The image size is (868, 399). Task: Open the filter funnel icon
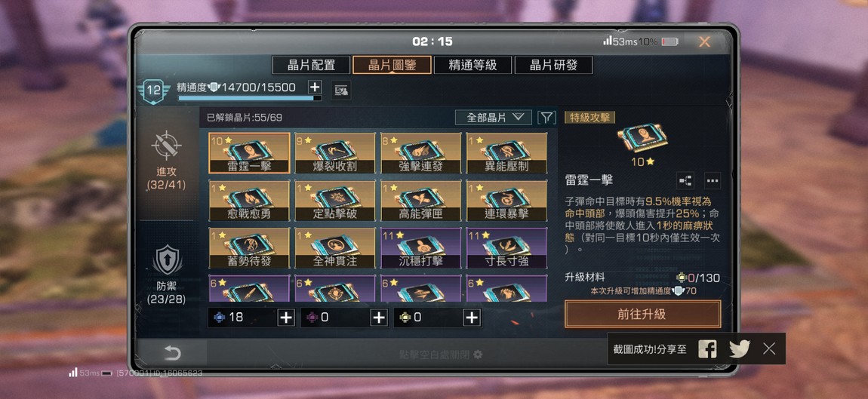[x=546, y=118]
